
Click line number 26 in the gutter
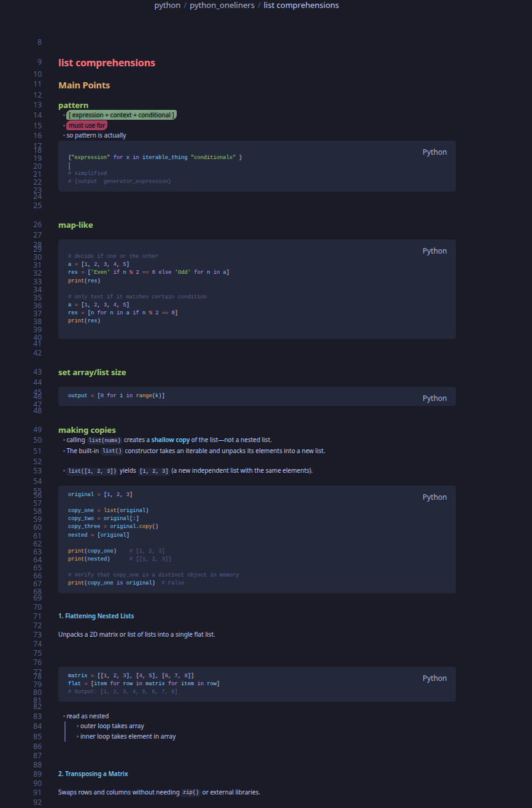pyautogui.click(x=37, y=225)
